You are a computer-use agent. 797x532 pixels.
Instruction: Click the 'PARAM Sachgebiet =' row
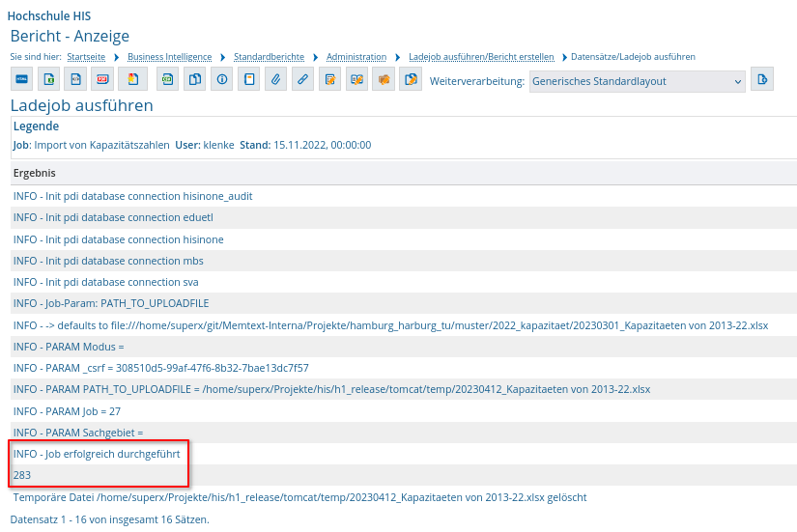(404, 433)
